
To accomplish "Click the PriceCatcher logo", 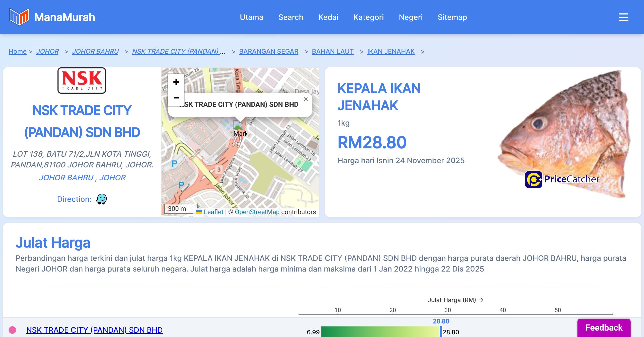I will point(562,179).
